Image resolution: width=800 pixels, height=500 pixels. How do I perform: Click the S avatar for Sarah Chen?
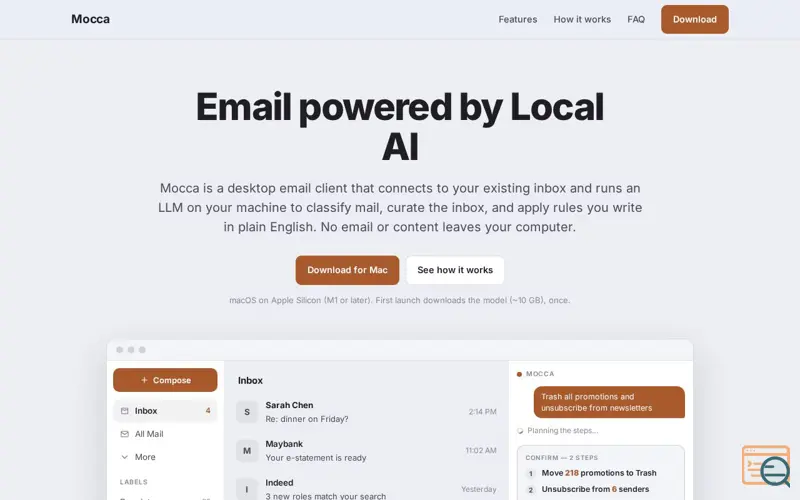click(247, 412)
